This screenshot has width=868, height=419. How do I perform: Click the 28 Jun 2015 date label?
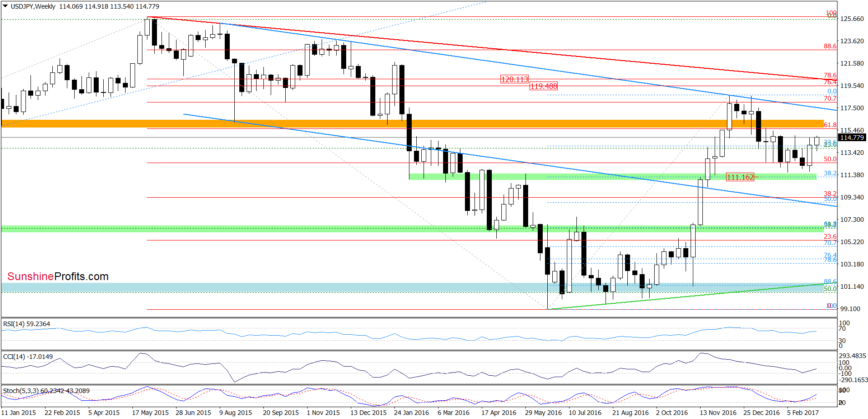click(193, 413)
